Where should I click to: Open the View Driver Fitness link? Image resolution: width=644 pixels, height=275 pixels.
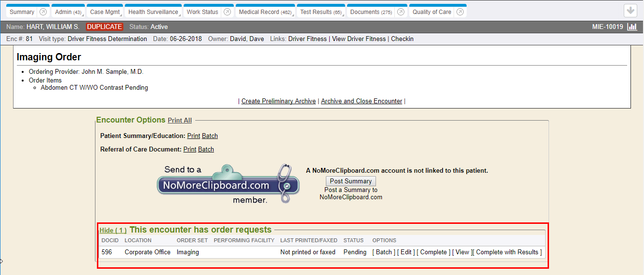pyautogui.click(x=359, y=39)
